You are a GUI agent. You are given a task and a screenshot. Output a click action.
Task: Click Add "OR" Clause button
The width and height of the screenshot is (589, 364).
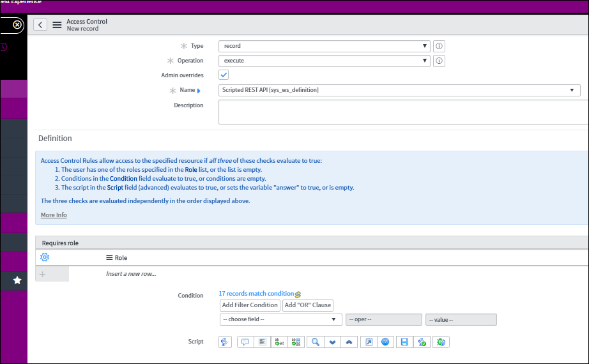tap(308, 305)
